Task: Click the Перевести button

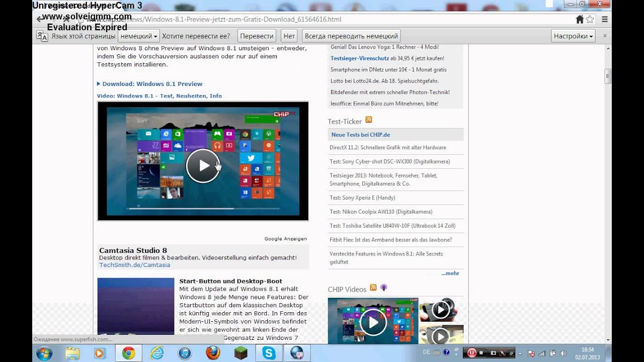Action: click(x=257, y=36)
